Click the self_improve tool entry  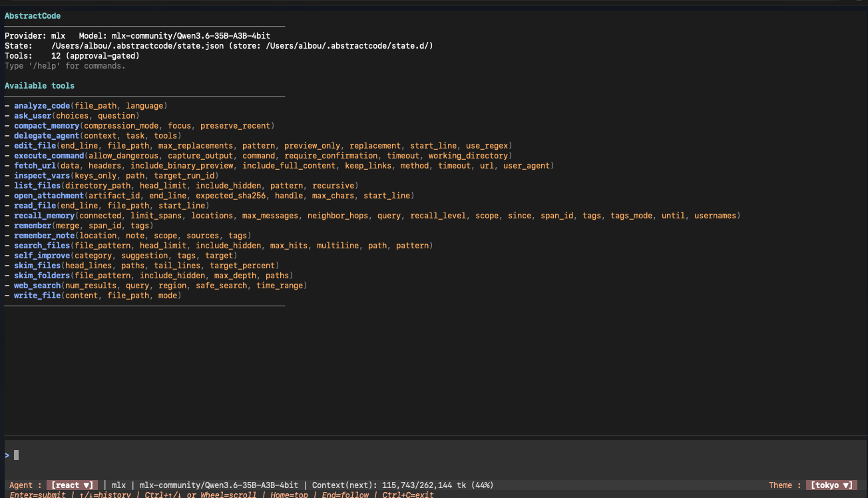[120, 256]
